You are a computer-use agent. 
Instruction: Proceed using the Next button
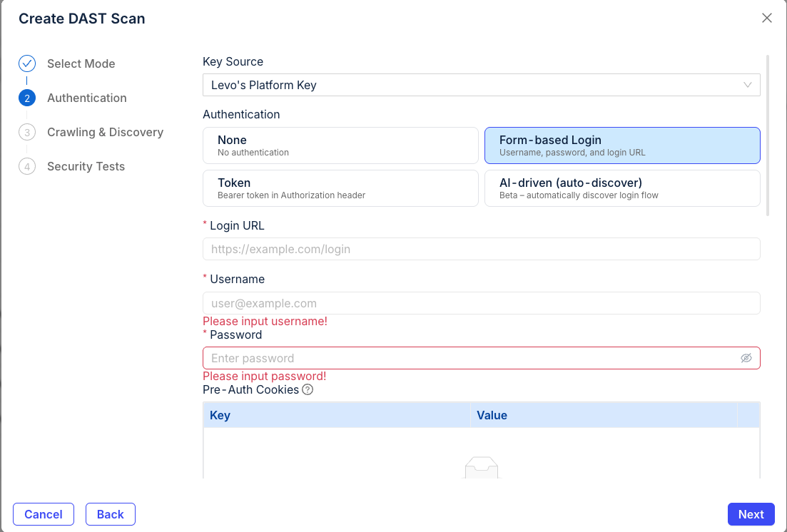[x=751, y=513]
